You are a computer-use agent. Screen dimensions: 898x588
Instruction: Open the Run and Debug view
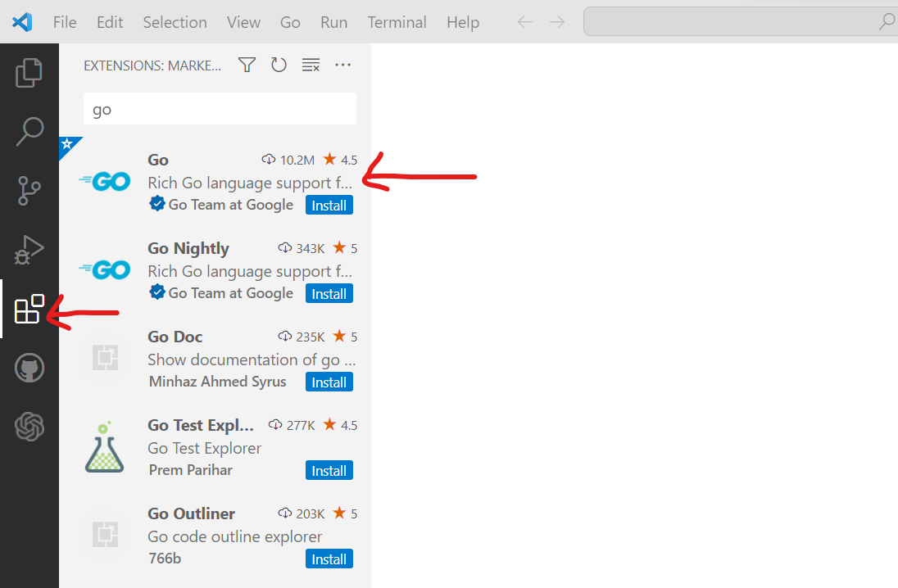pyautogui.click(x=29, y=250)
